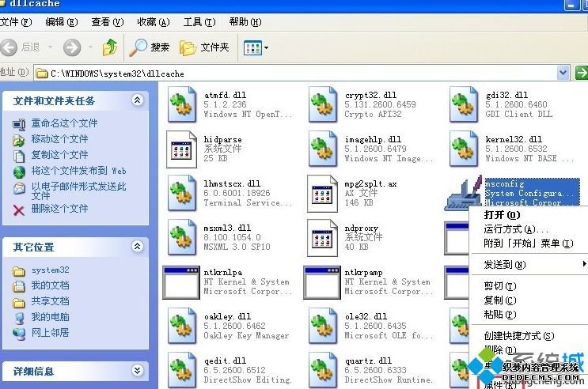Open 网上邻居 in other places
The image size is (588, 389).
pos(50,333)
